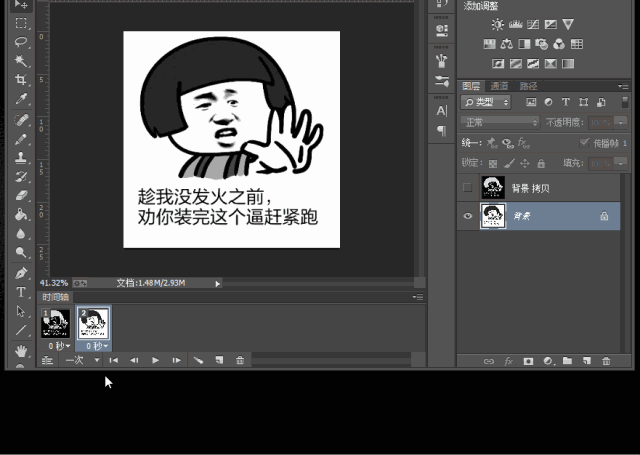This screenshot has height=455, width=640.
Task: Play the frame animation
Action: [156, 360]
